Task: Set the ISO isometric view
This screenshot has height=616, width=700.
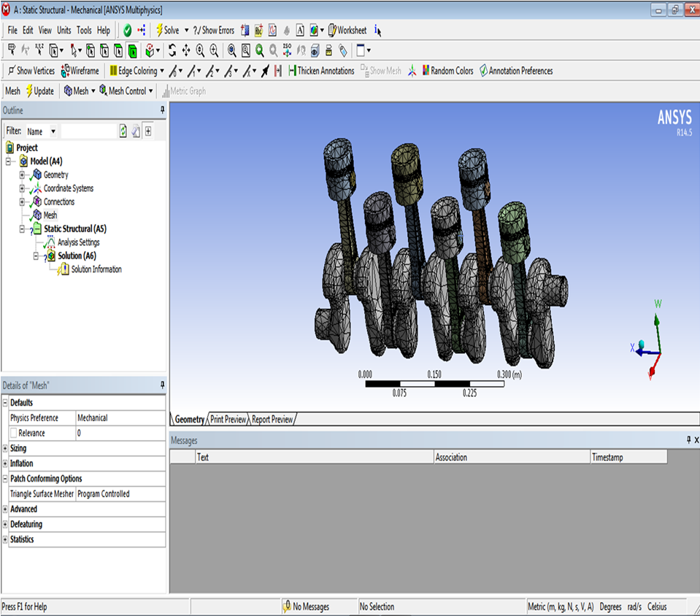Action: 287,50
